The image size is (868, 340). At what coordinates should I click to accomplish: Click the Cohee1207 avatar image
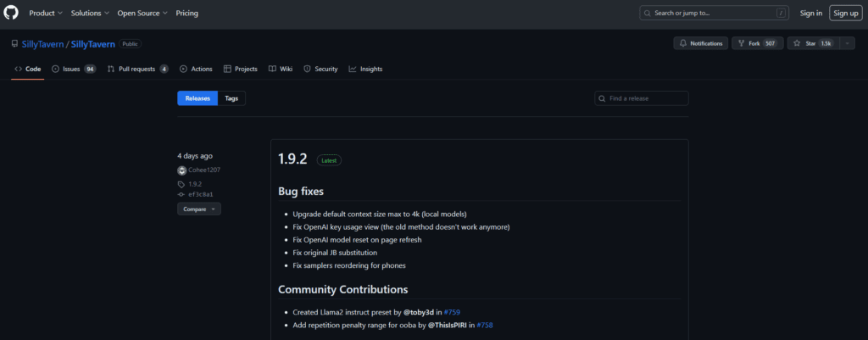pyautogui.click(x=181, y=170)
